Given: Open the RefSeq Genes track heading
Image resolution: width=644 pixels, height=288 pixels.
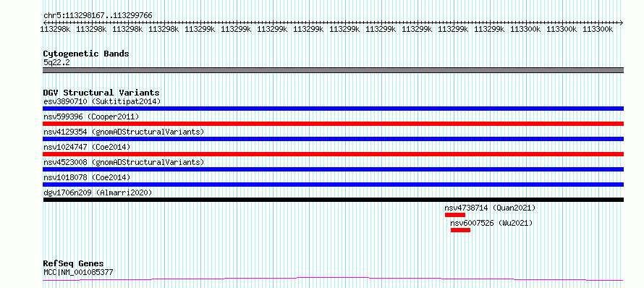Looking at the screenshot, I should pyautogui.click(x=74, y=264).
